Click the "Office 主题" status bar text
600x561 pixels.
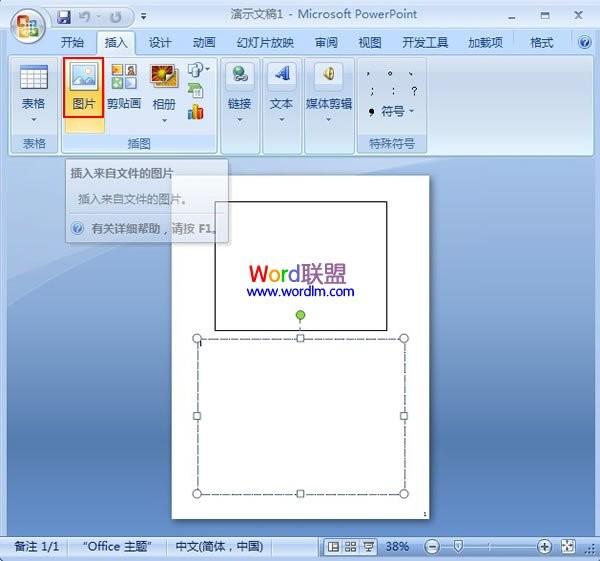tap(117, 546)
